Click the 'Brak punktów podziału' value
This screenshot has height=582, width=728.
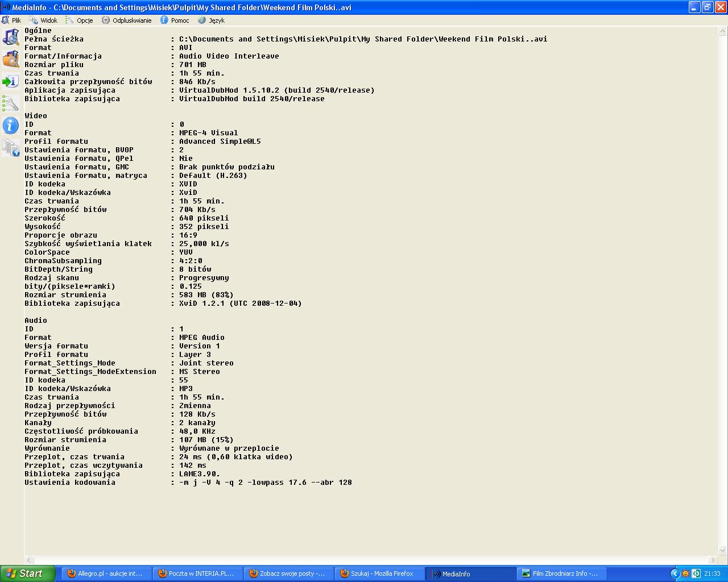click(x=227, y=167)
